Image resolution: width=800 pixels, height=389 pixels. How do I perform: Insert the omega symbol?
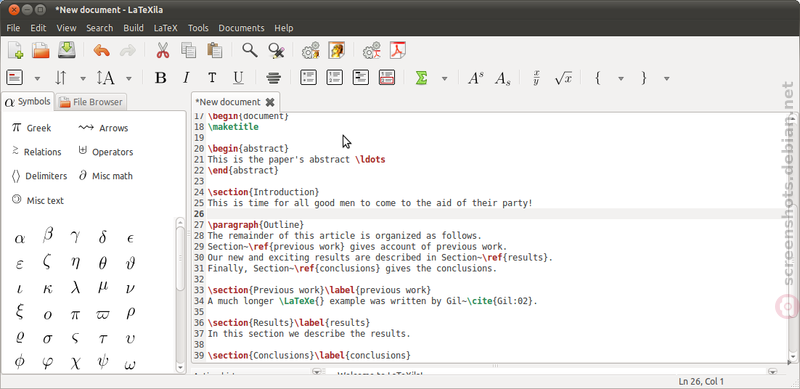pyautogui.click(x=130, y=364)
